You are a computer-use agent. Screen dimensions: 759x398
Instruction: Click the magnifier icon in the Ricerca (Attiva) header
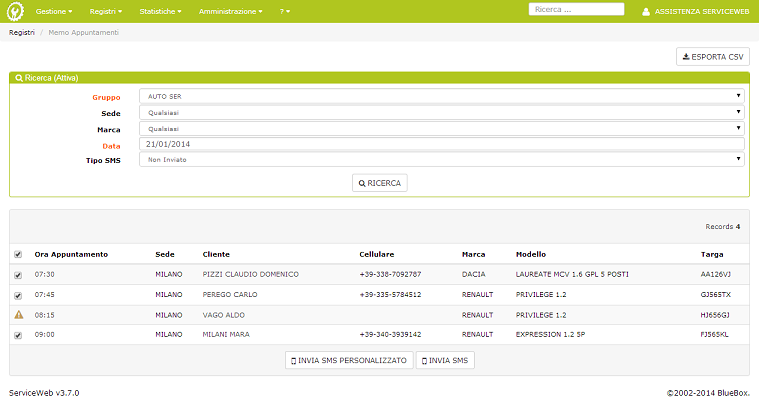point(19,78)
